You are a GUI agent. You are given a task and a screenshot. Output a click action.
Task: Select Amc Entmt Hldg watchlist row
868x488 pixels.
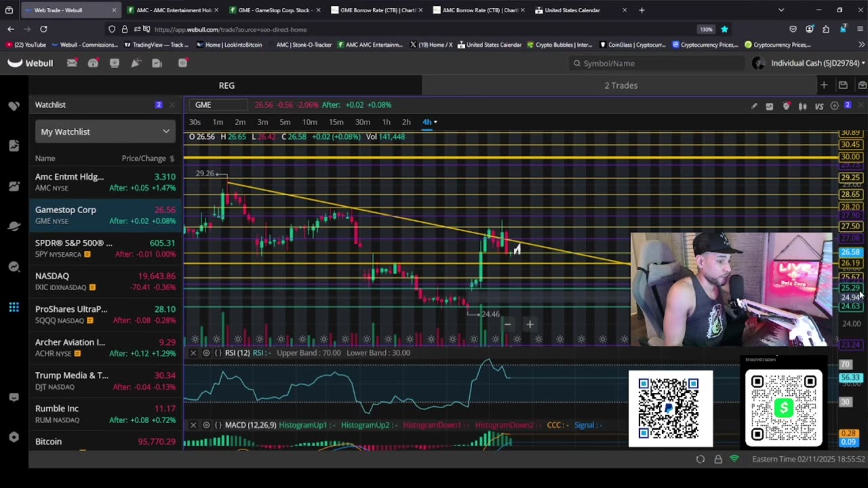coord(105,182)
